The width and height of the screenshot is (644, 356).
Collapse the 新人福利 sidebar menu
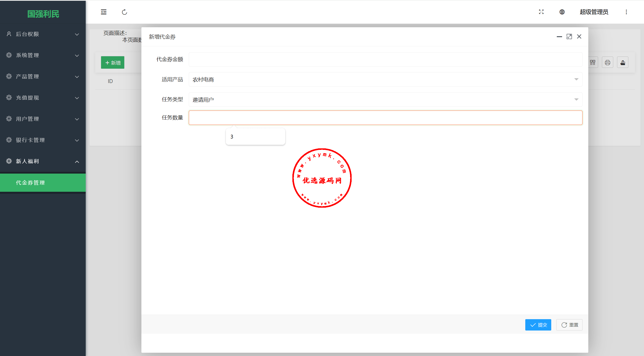click(x=43, y=161)
